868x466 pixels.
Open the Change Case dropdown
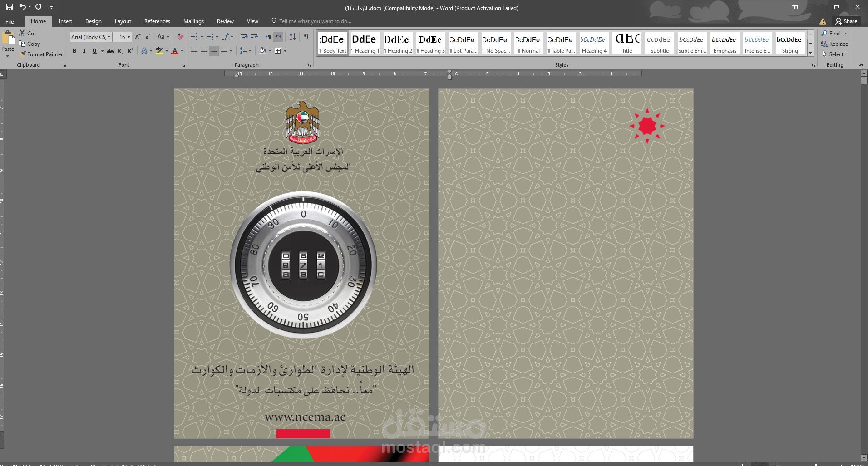(x=163, y=37)
